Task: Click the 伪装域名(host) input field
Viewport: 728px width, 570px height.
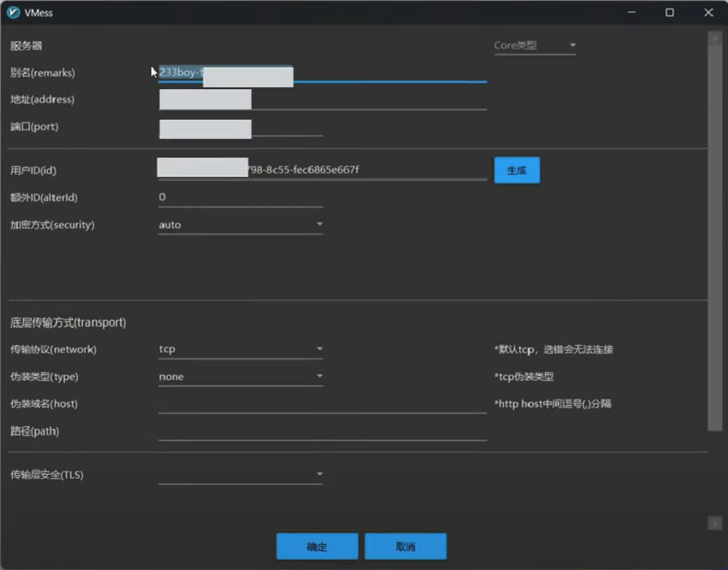Action: [322, 404]
